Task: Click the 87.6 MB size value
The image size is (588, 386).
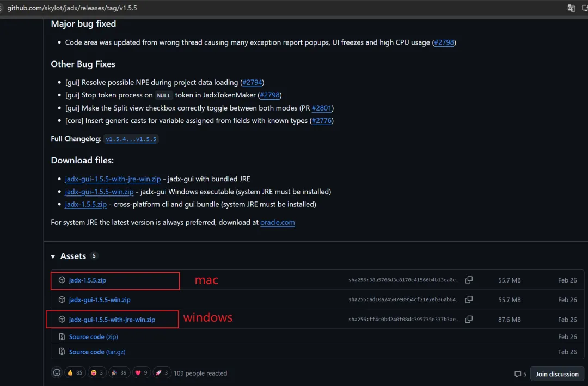Action: pos(509,320)
